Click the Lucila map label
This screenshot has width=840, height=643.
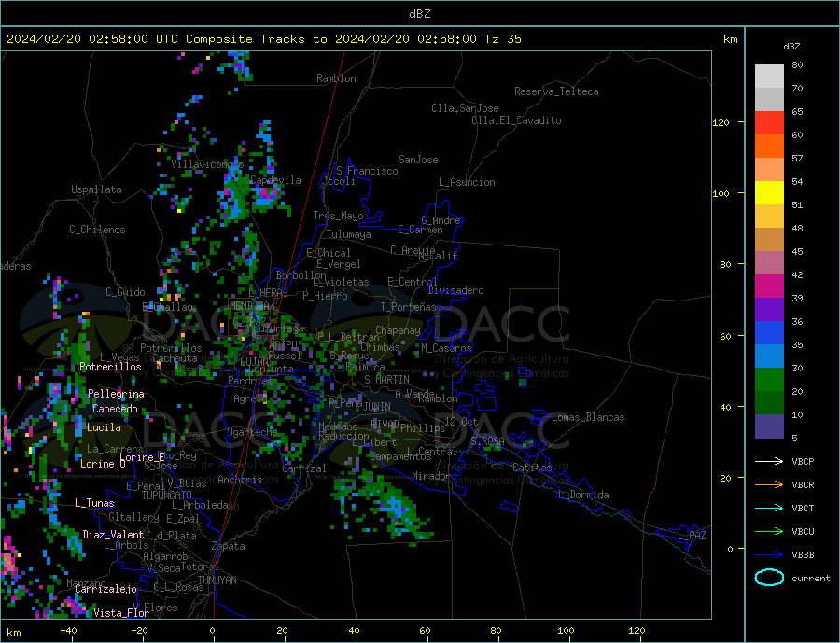tap(104, 427)
